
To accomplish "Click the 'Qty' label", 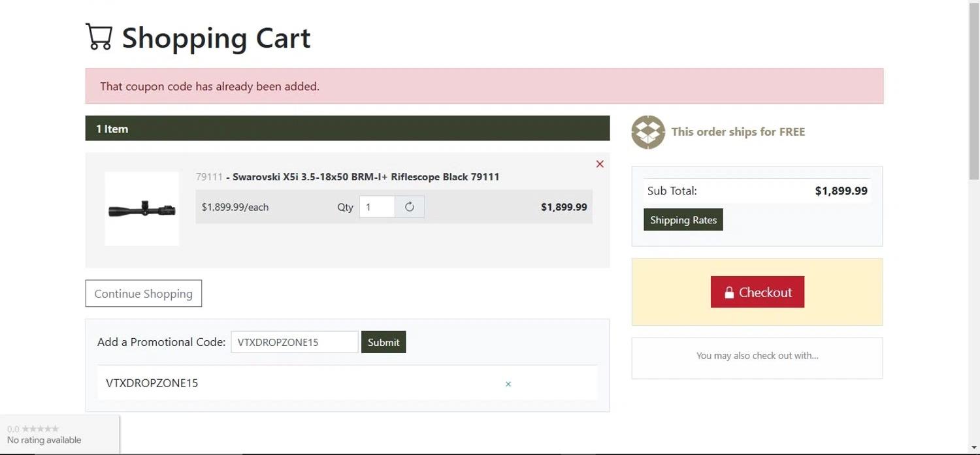I will [x=345, y=207].
